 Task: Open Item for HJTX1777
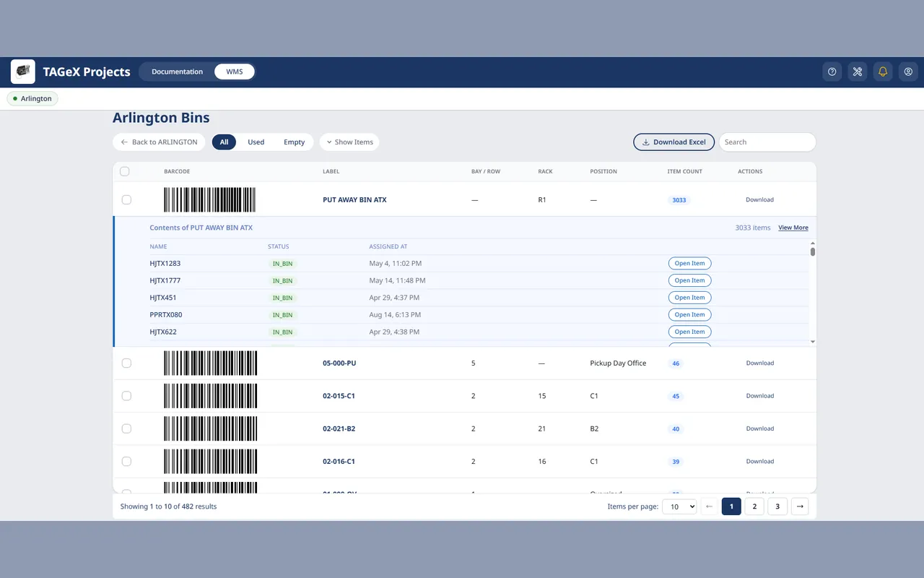click(689, 280)
